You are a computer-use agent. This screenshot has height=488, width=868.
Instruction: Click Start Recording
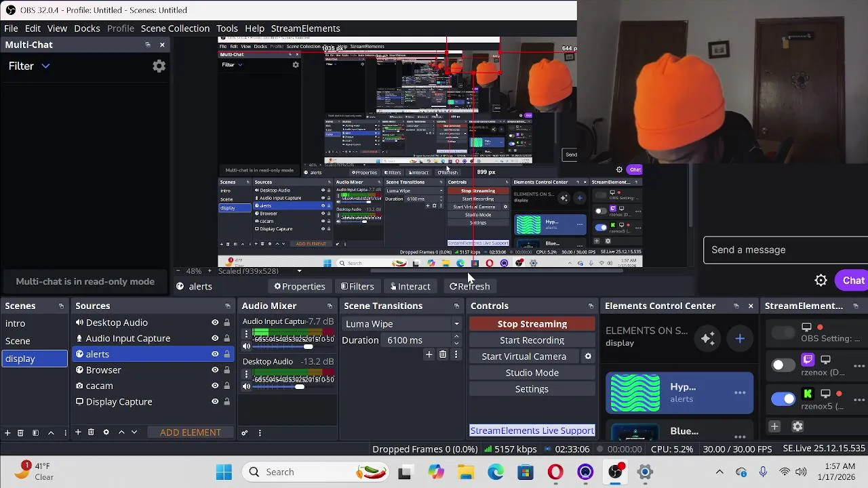tap(532, 340)
